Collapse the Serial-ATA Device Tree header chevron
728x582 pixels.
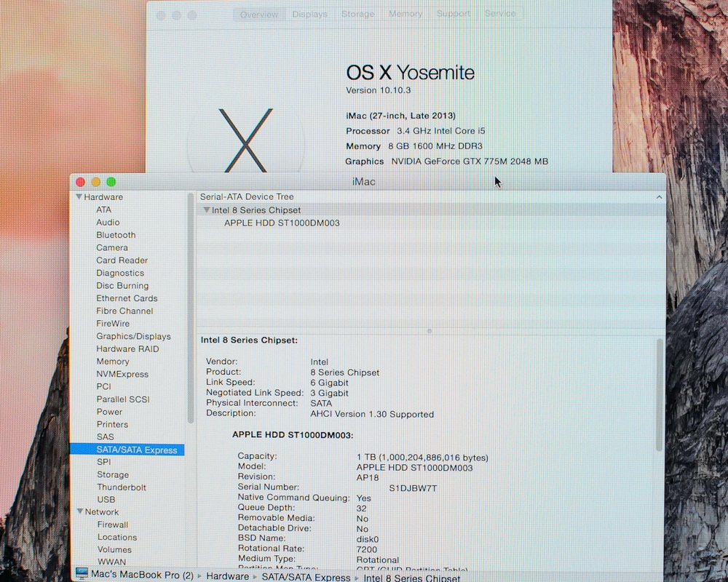[x=659, y=197]
